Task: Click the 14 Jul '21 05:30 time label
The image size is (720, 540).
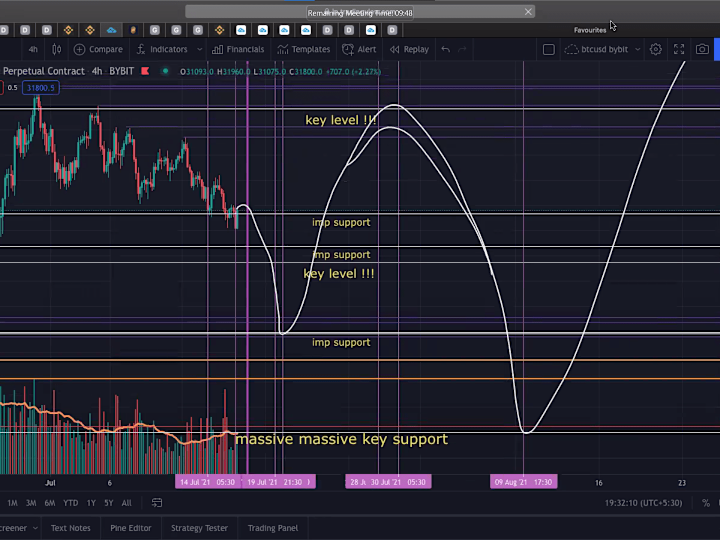Action: 207,482
